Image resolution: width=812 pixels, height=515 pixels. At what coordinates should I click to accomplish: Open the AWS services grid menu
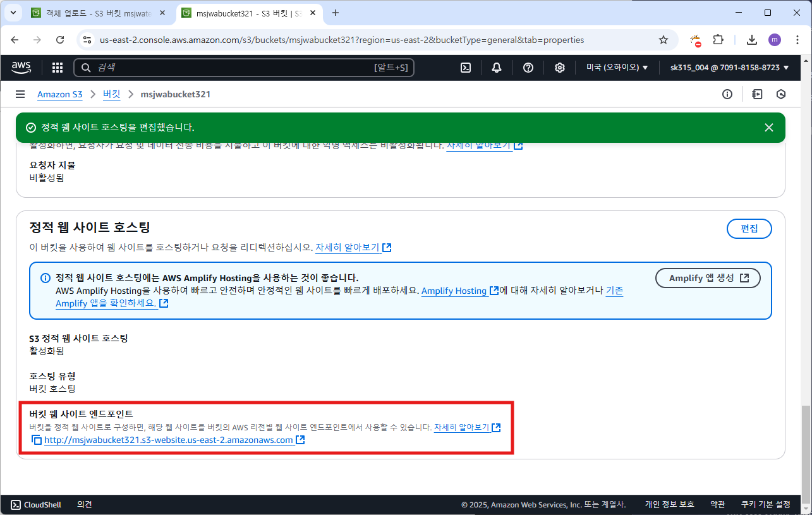pyautogui.click(x=57, y=68)
